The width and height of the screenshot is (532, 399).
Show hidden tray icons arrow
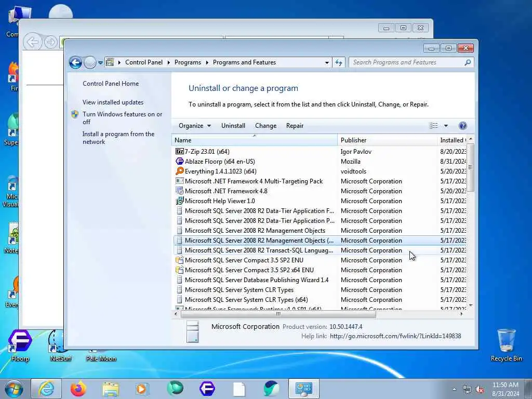coord(454,390)
